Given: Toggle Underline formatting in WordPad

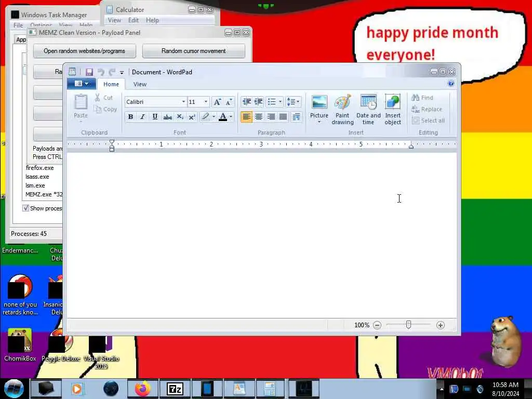Looking at the screenshot, I should (155, 117).
